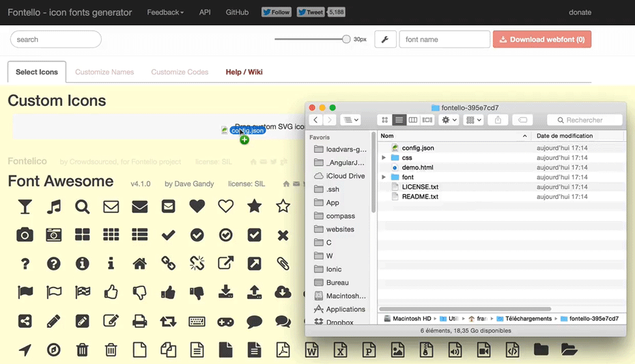Open Finder path list dropdown
The width and height of the screenshot is (635, 364).
click(350, 120)
